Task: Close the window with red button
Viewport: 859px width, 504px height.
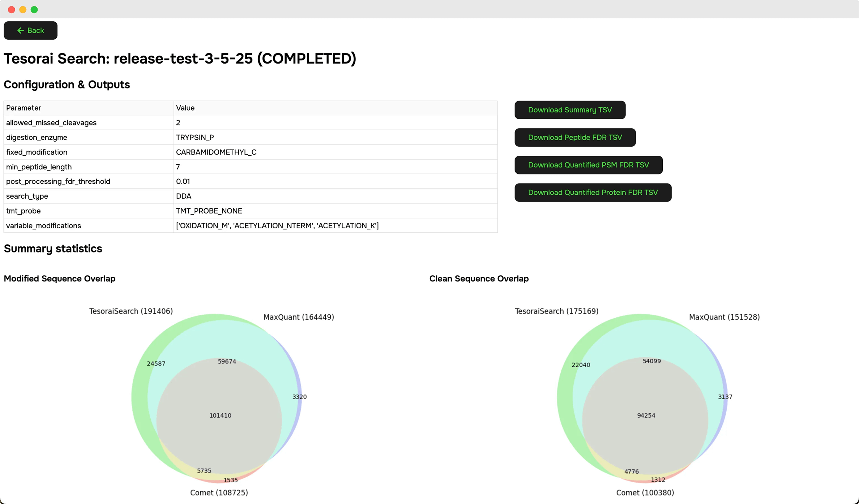Action: pos(12,10)
